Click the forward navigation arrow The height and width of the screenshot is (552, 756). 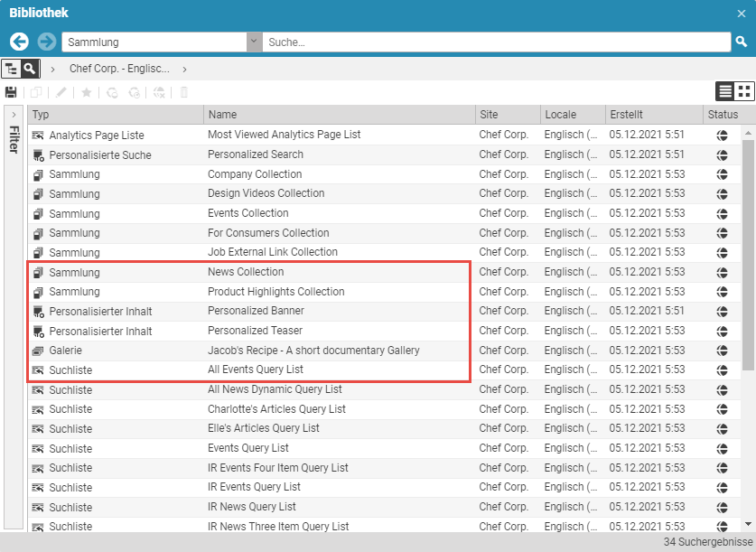(x=47, y=42)
